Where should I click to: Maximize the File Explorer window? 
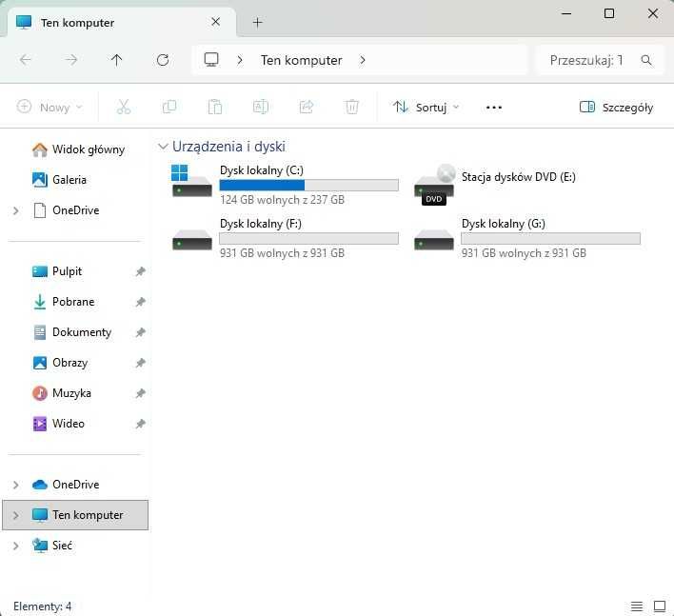click(608, 13)
